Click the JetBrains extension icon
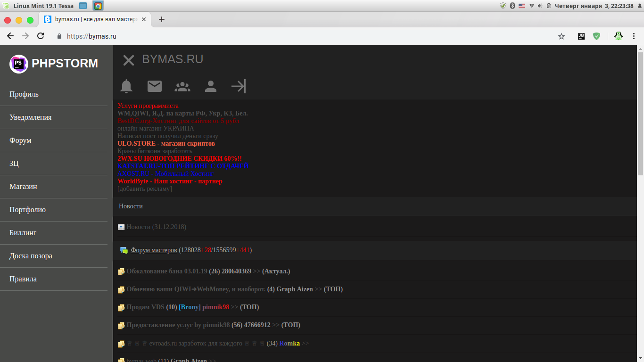Screen dimensions: 644x362 [581, 36]
